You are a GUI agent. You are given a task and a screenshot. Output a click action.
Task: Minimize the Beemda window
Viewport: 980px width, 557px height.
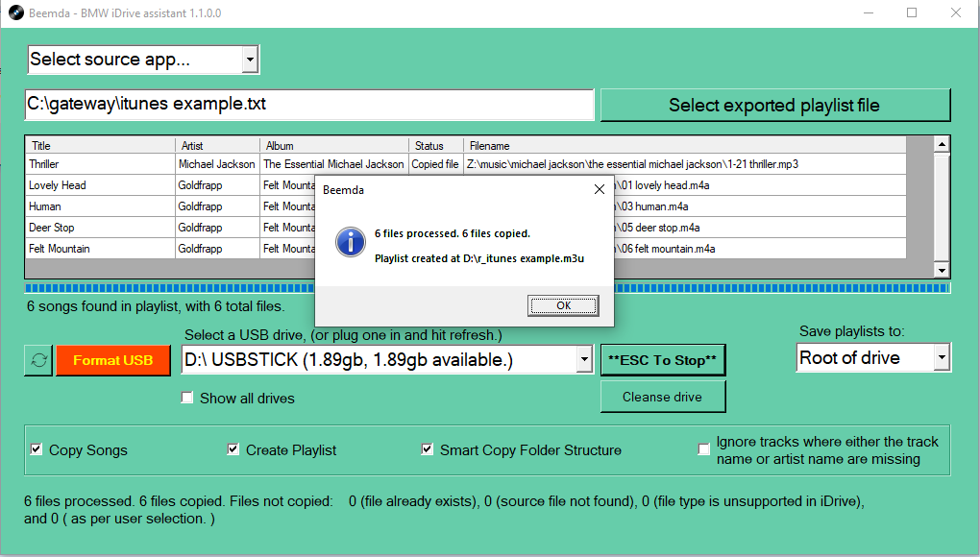point(869,12)
